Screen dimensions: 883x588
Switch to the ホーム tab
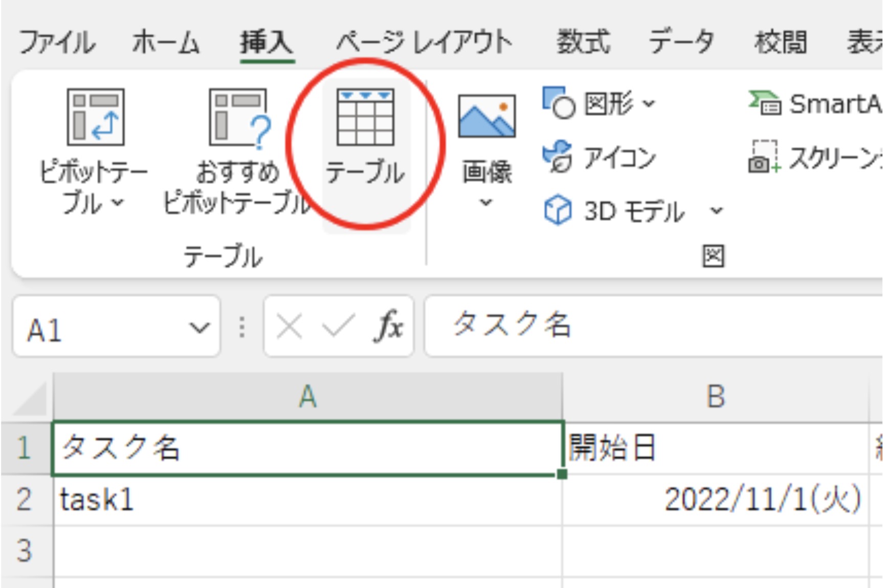pos(166,42)
